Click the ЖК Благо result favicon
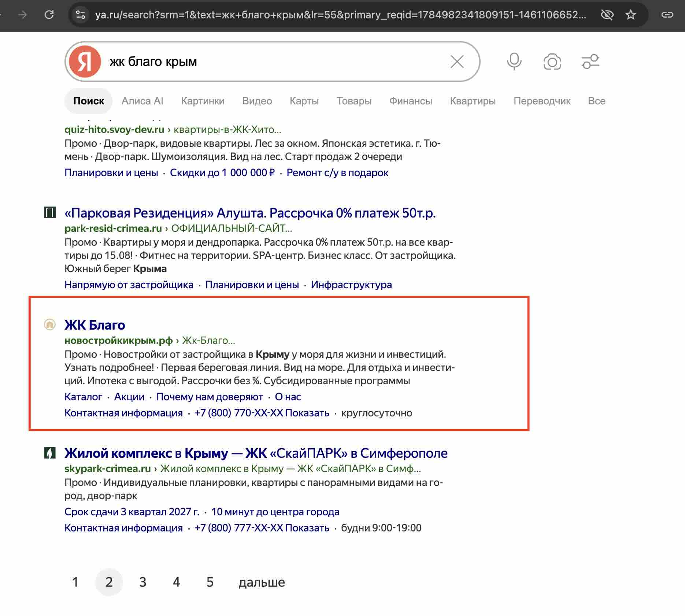 coord(50,324)
